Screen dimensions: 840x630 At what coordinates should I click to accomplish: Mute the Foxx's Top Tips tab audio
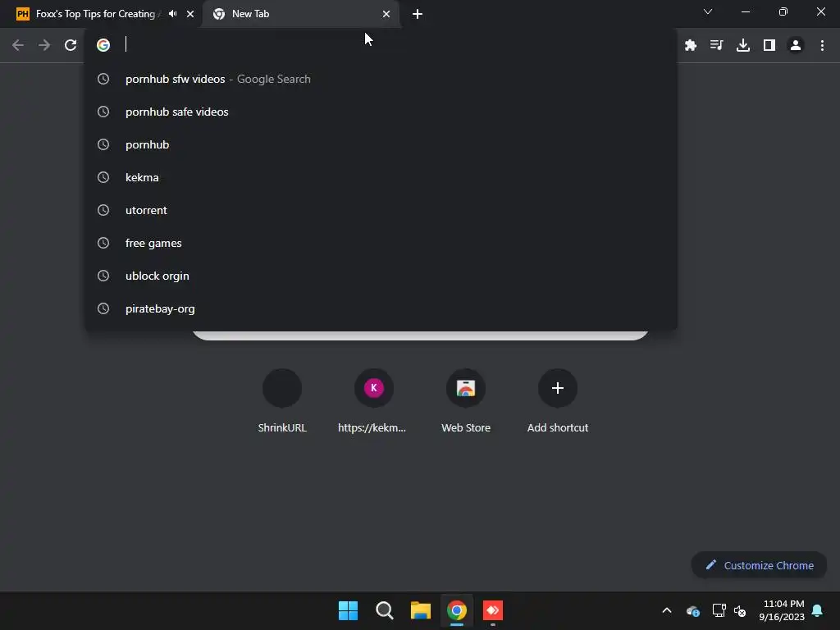[x=172, y=14]
